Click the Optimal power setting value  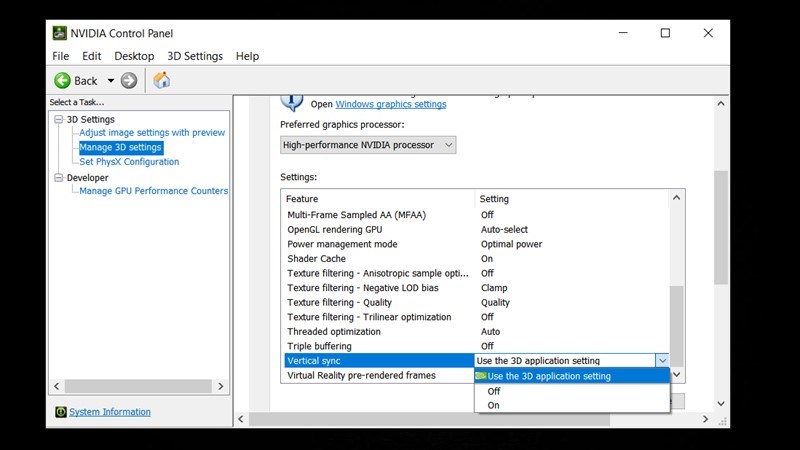coord(512,244)
